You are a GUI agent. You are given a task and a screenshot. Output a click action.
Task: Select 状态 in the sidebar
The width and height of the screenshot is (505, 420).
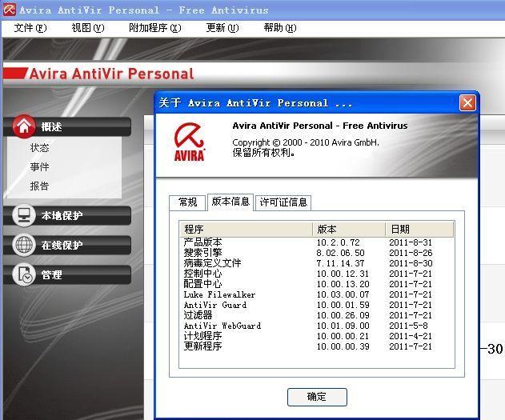[40, 148]
